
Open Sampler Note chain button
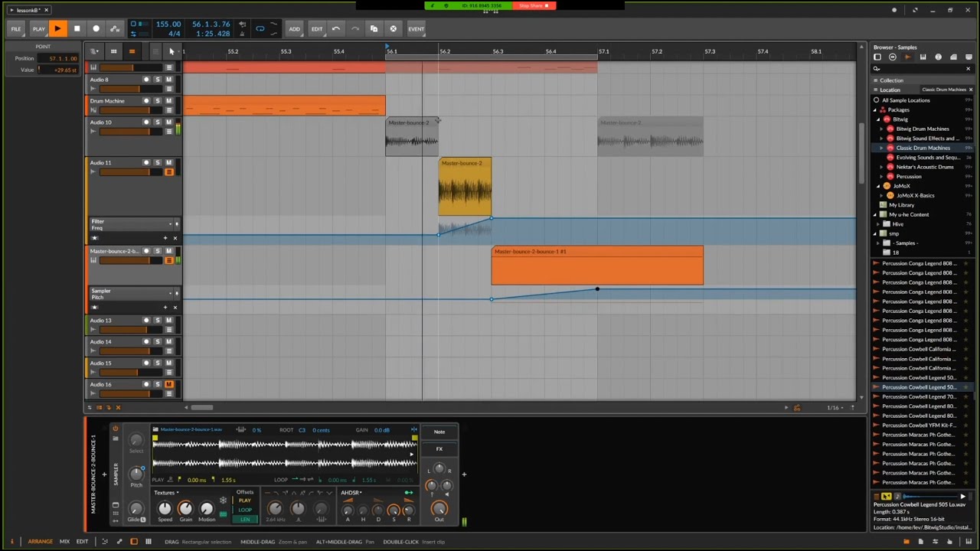coord(439,432)
